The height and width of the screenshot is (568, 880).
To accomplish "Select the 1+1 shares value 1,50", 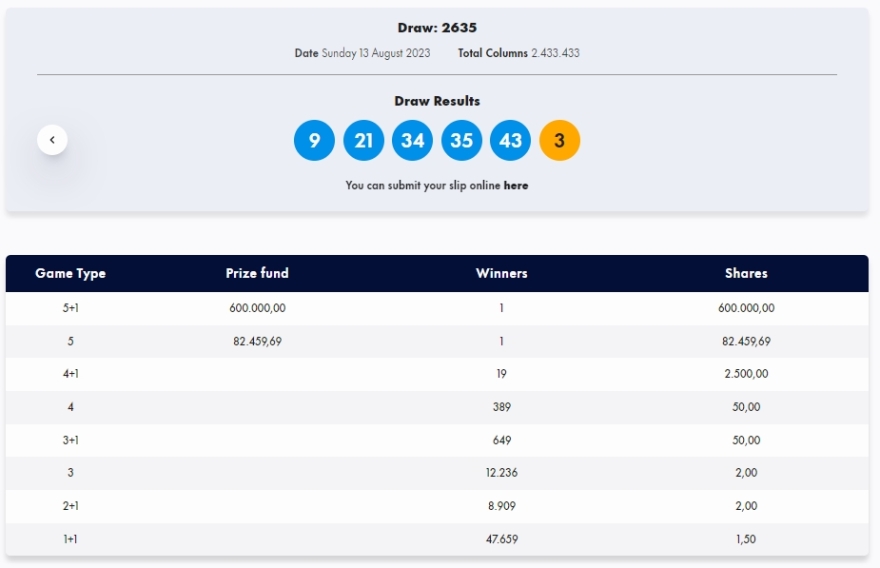I will coord(746,539).
